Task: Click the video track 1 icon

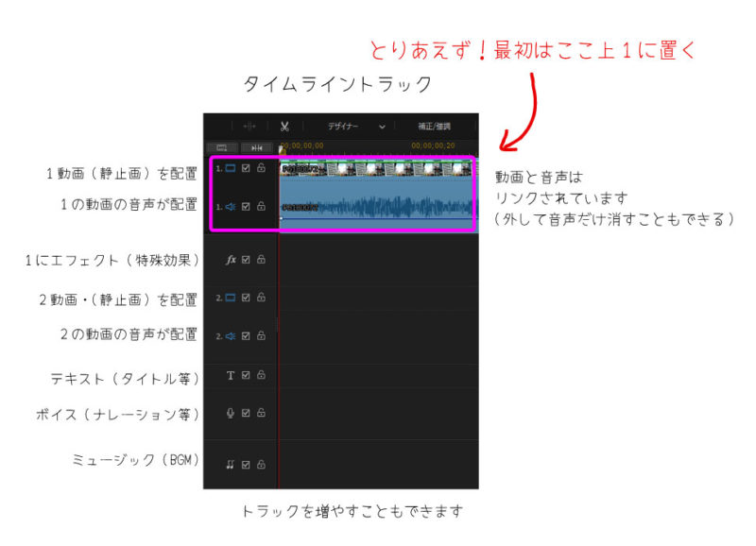Action: point(230,169)
